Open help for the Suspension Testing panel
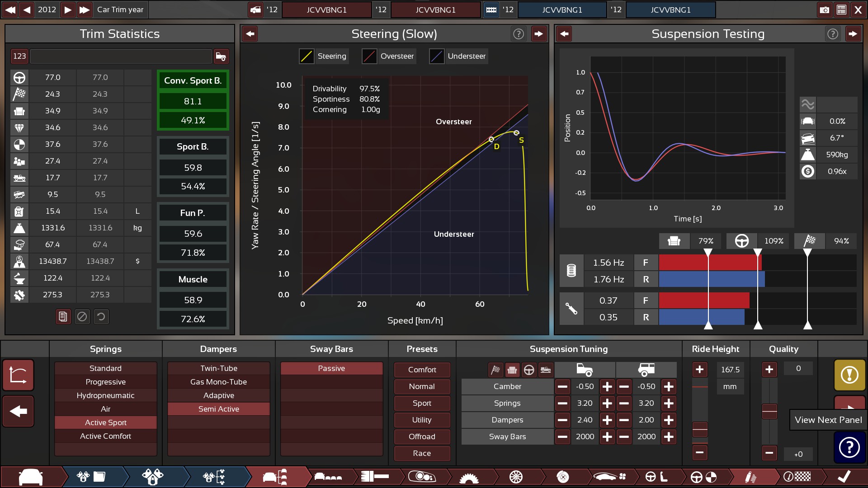868x488 pixels. tap(833, 34)
